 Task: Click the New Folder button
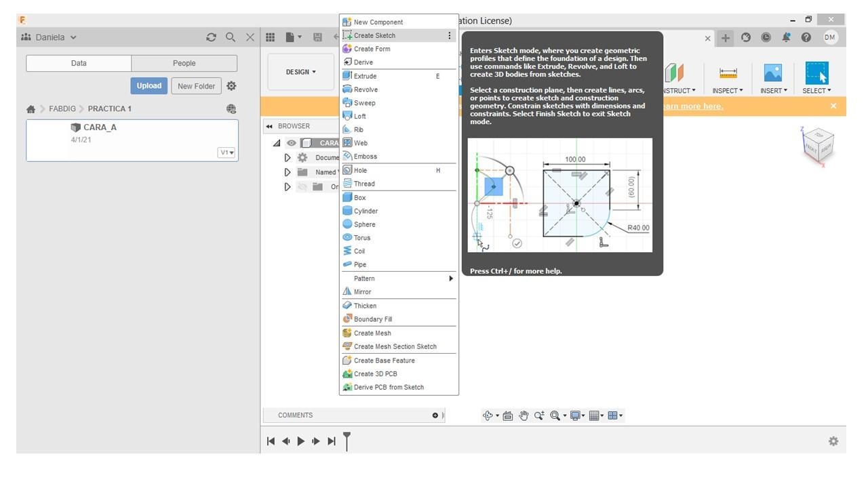pyautogui.click(x=196, y=86)
